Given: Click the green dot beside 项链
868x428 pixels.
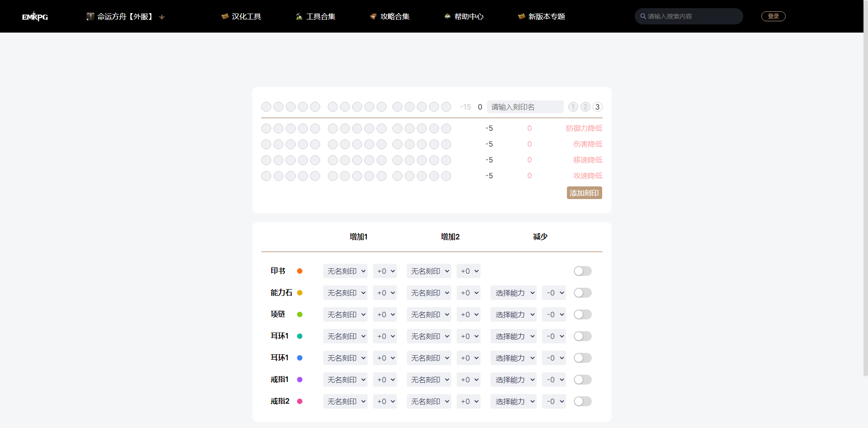Looking at the screenshot, I should (x=300, y=314).
